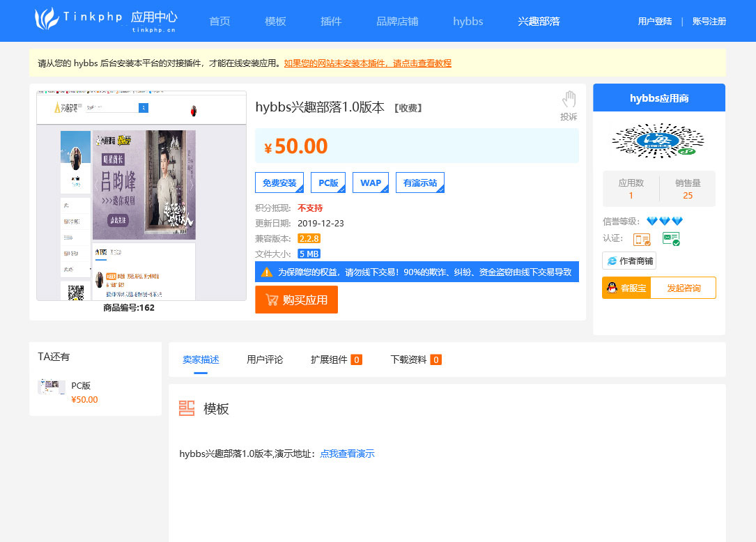This screenshot has height=542, width=756.
Task: Click the 点我查看演示 link
Action: pos(347,454)
